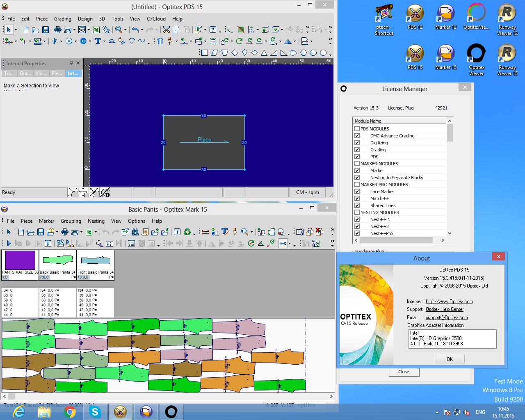This screenshot has height=420, width=525.
Task: Uncheck Nesting to Separate Blocks
Action: point(357,177)
